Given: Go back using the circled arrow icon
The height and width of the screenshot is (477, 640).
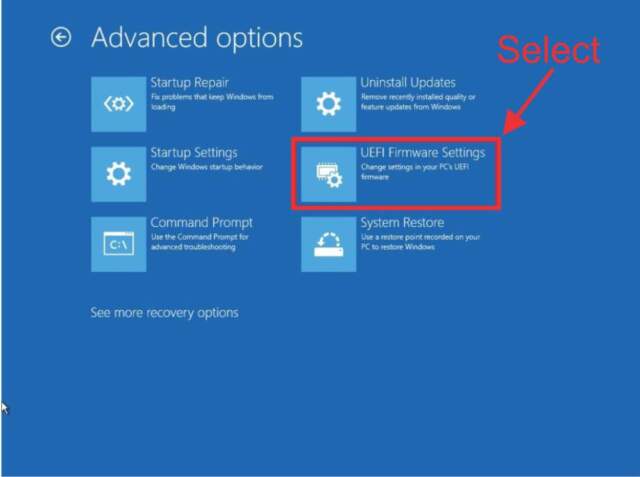Looking at the screenshot, I should pos(61,38).
